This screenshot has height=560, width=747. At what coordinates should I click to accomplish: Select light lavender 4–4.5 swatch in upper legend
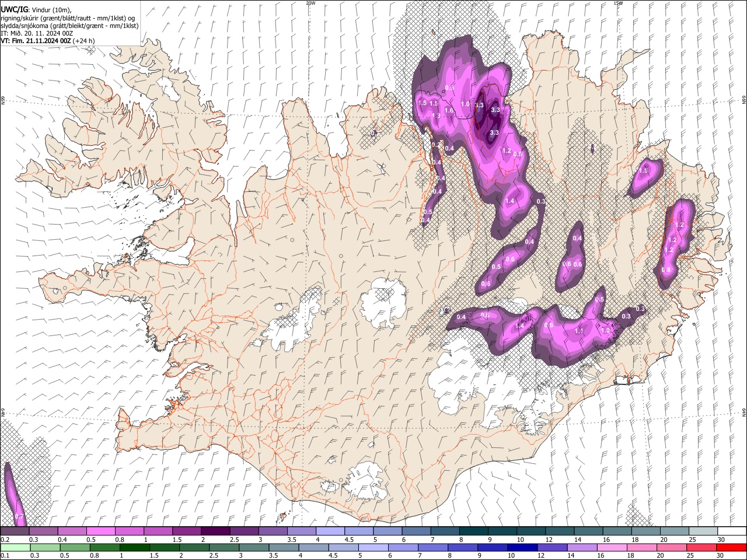tap(329, 531)
